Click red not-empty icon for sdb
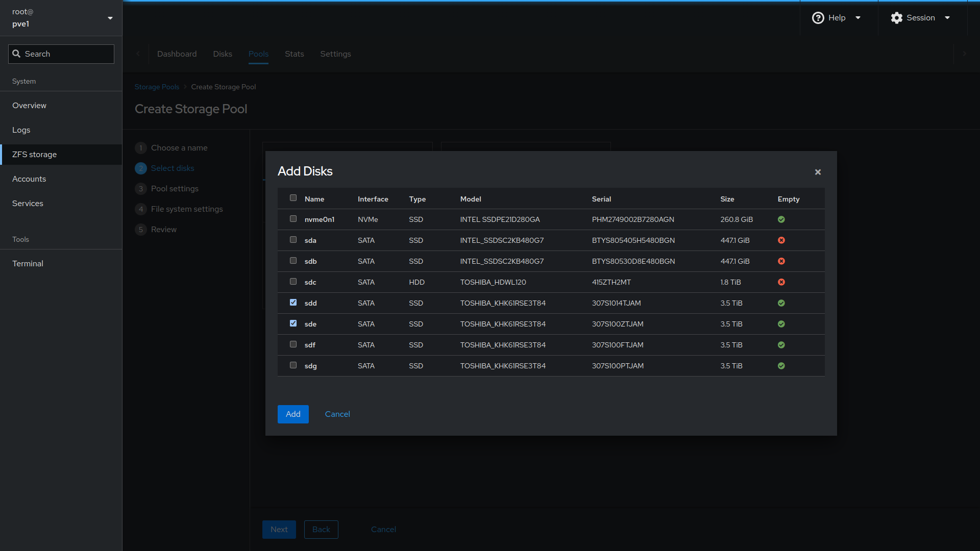Screen dimensions: 980x551 pos(781,261)
